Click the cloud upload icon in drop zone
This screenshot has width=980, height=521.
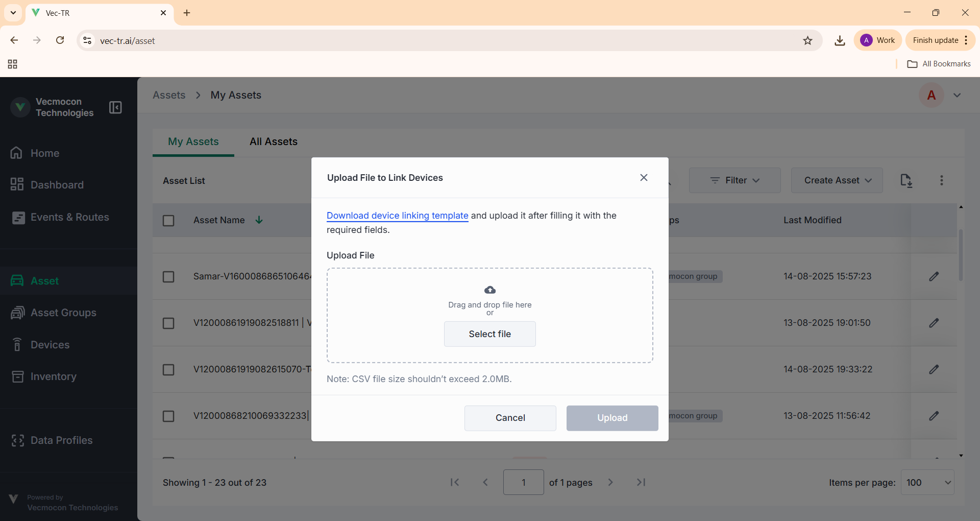pos(490,290)
